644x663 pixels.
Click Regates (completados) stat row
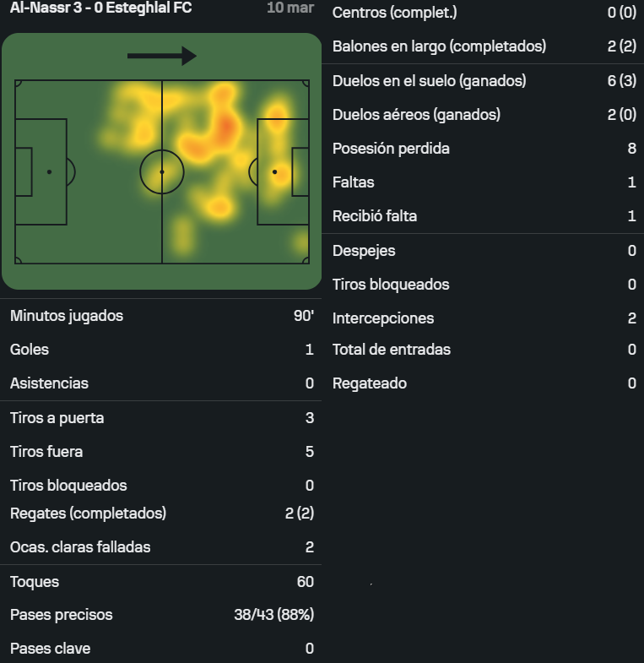click(x=161, y=513)
